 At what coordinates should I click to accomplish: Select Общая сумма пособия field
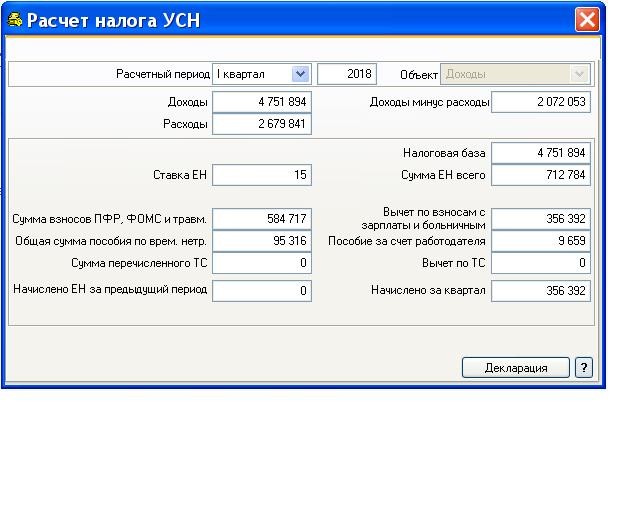pos(262,241)
